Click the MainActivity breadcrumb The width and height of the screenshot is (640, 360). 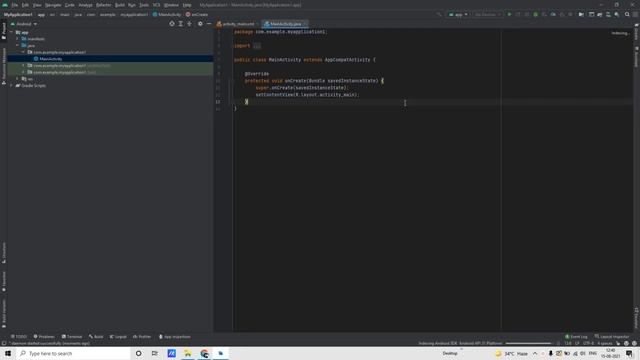click(x=167, y=15)
